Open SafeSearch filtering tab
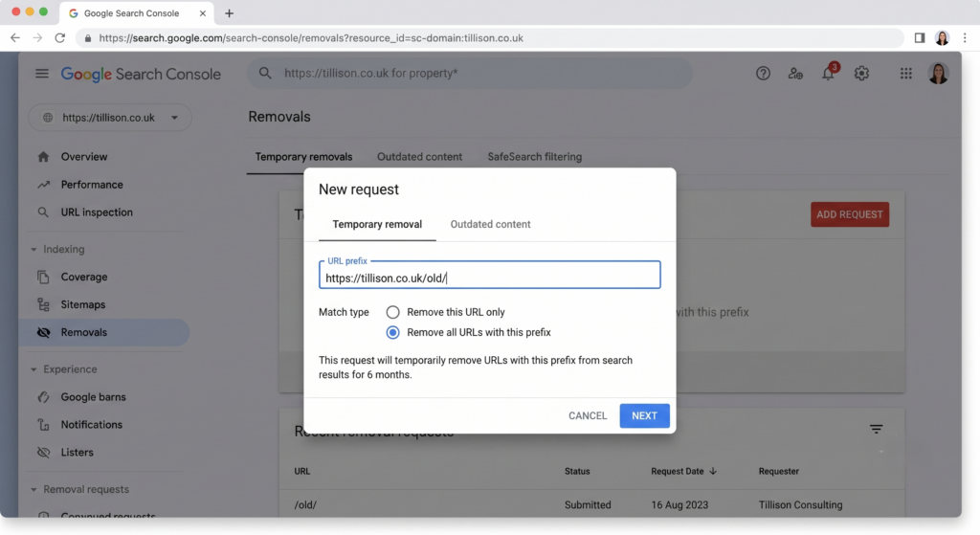Image resolution: width=980 pixels, height=535 pixels. click(x=534, y=157)
